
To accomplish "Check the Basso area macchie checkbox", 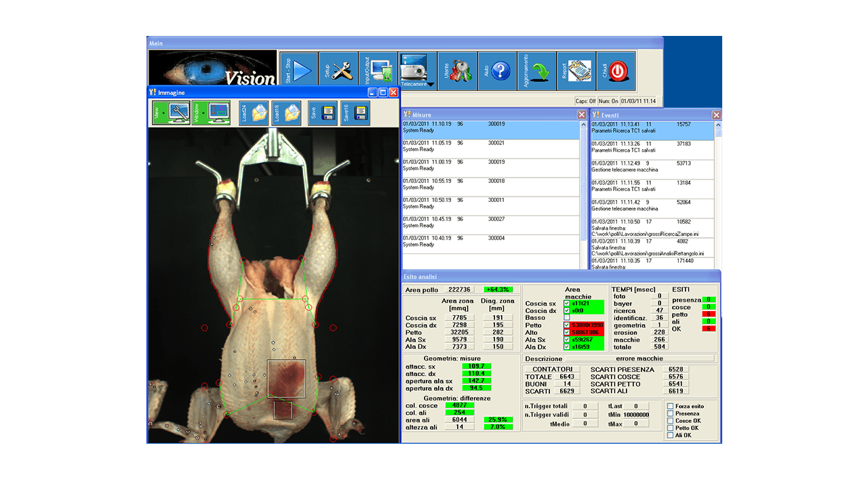I will pyautogui.click(x=567, y=318).
